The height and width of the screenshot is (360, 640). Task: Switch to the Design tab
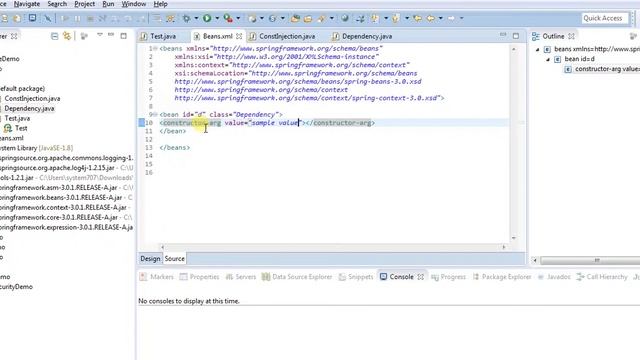tap(150, 259)
